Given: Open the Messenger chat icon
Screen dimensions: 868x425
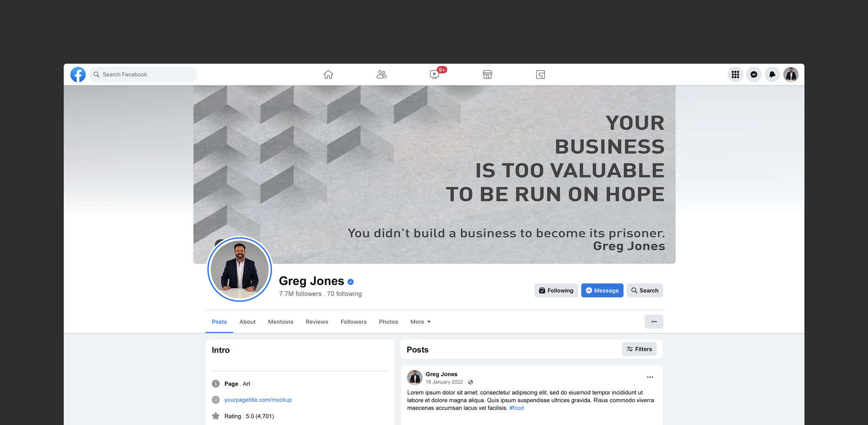Looking at the screenshot, I should pos(754,74).
